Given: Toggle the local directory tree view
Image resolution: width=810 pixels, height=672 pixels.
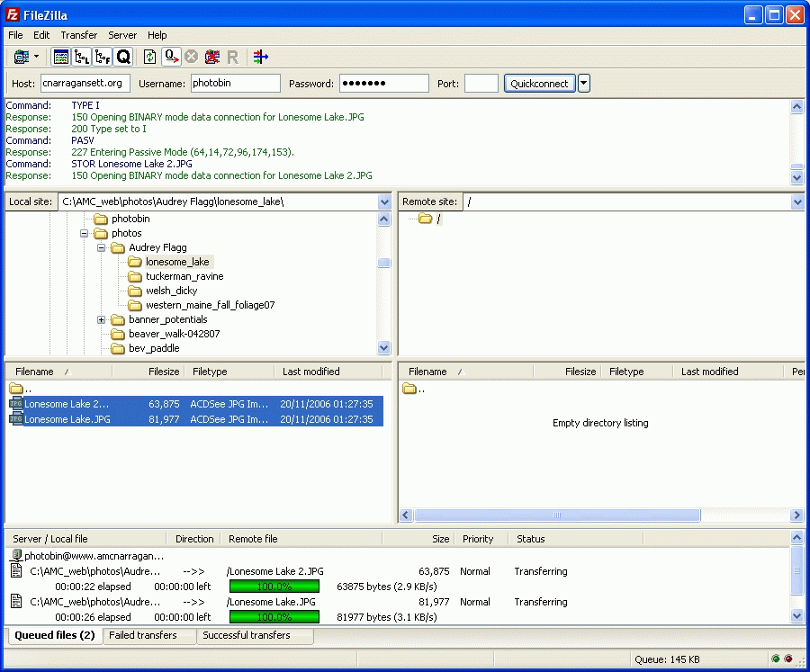Looking at the screenshot, I should 82,57.
